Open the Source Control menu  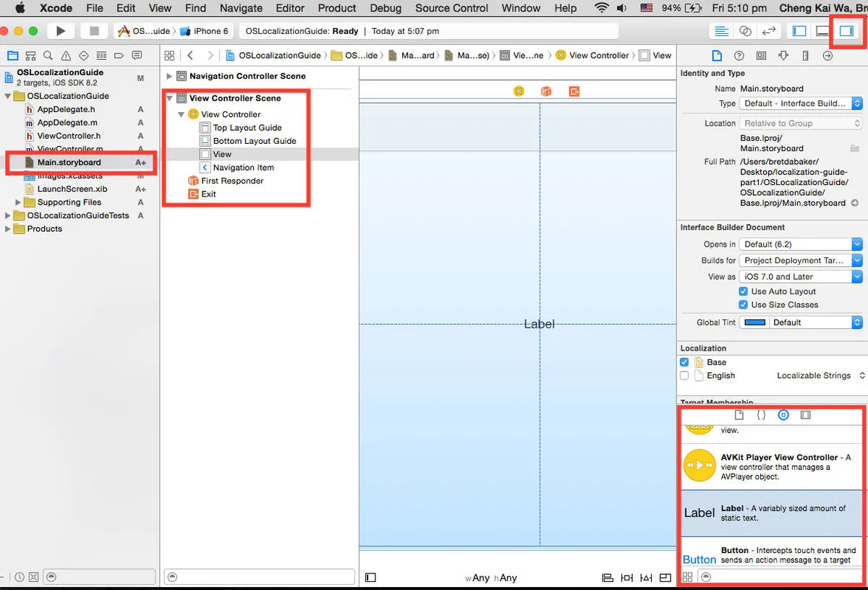451,8
